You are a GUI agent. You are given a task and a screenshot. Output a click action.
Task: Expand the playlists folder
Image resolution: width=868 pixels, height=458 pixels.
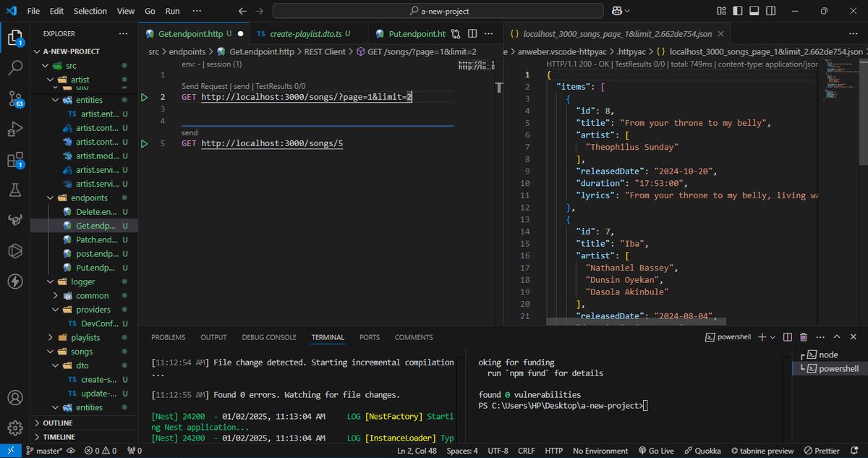85,337
